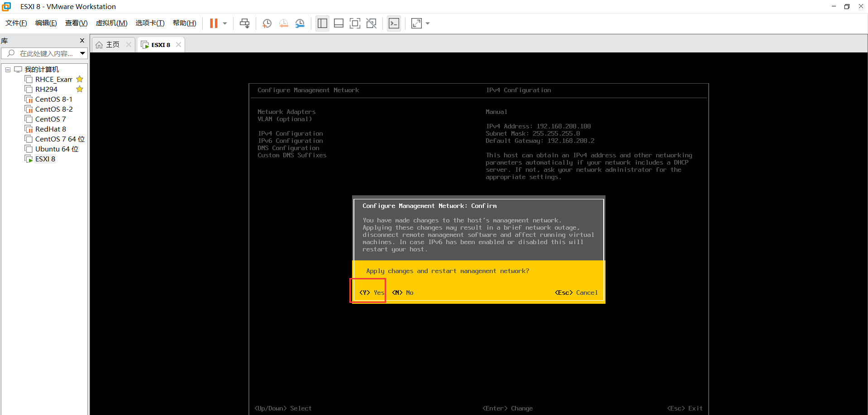This screenshot has height=415, width=868.
Task: Click <Esc> Cancel in confirm dialog
Action: [x=576, y=292]
